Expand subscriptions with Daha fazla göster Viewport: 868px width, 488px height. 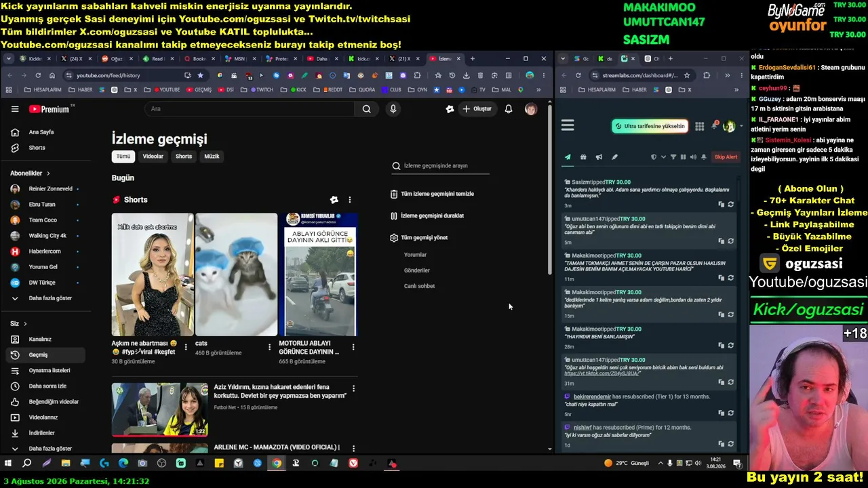point(46,298)
